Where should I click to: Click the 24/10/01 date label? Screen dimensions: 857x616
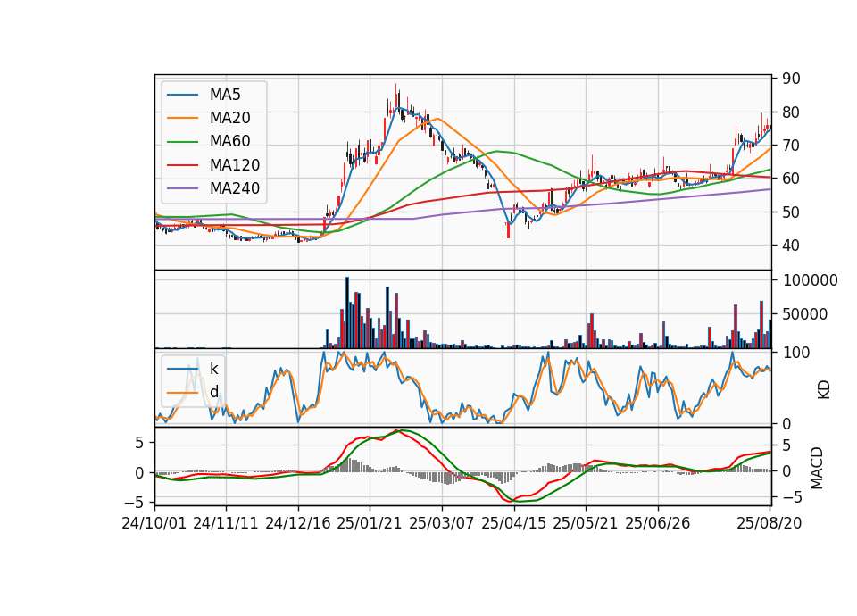(x=154, y=523)
